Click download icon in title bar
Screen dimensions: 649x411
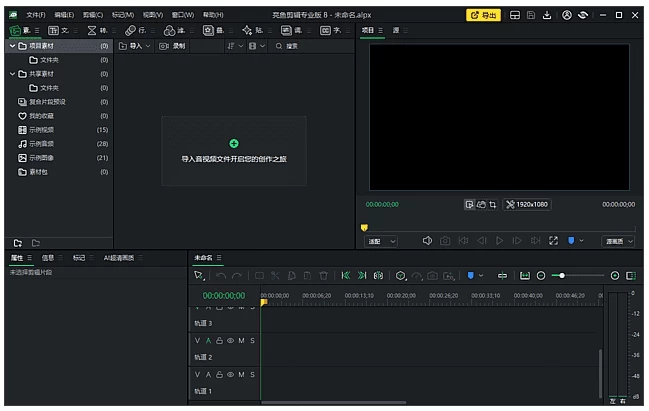pos(547,15)
